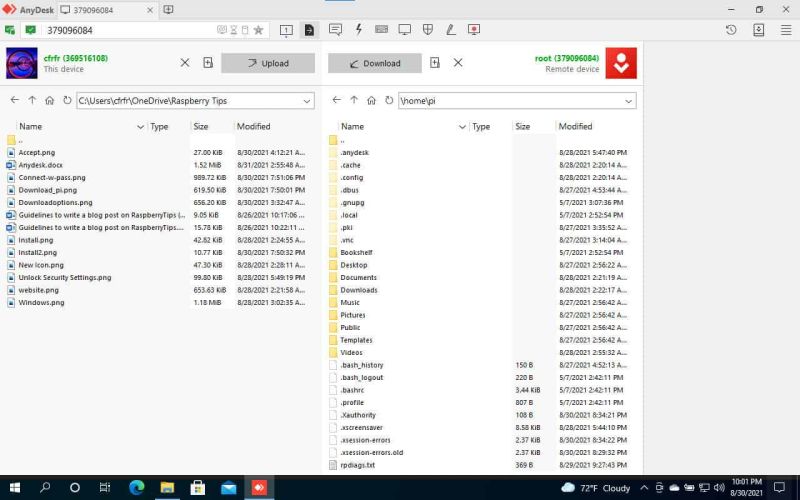Create new folder on this device

click(208, 62)
